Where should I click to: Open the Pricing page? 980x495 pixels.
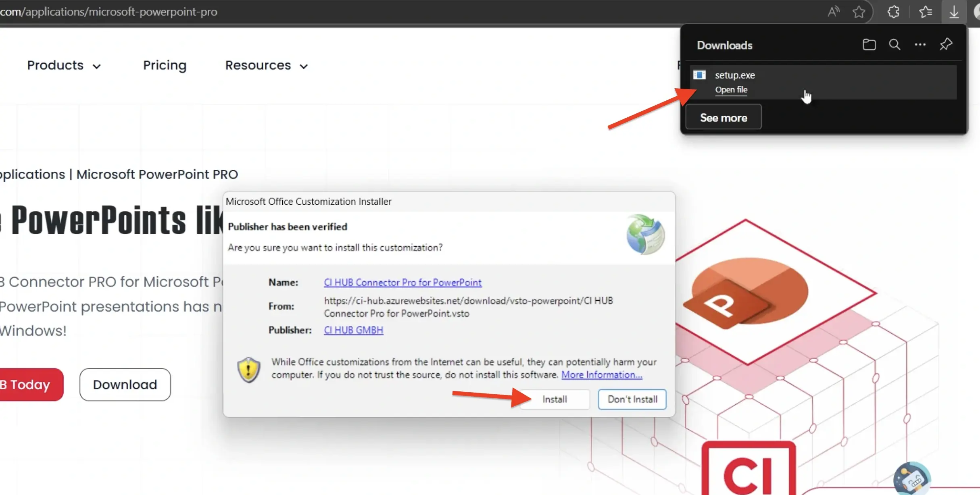pos(165,65)
